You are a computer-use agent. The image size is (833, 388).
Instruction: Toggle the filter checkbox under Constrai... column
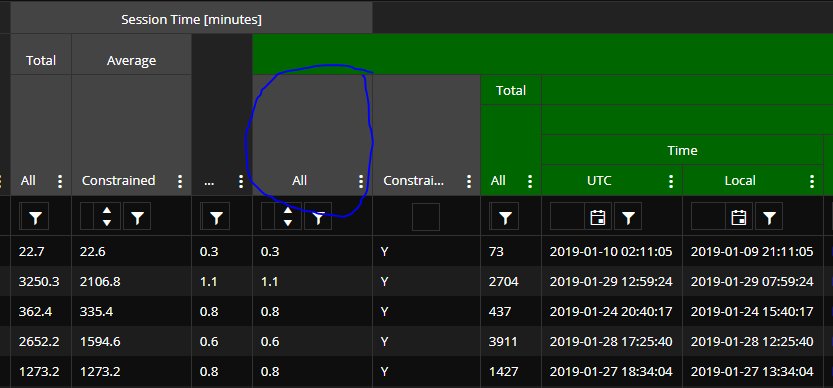pos(426,217)
